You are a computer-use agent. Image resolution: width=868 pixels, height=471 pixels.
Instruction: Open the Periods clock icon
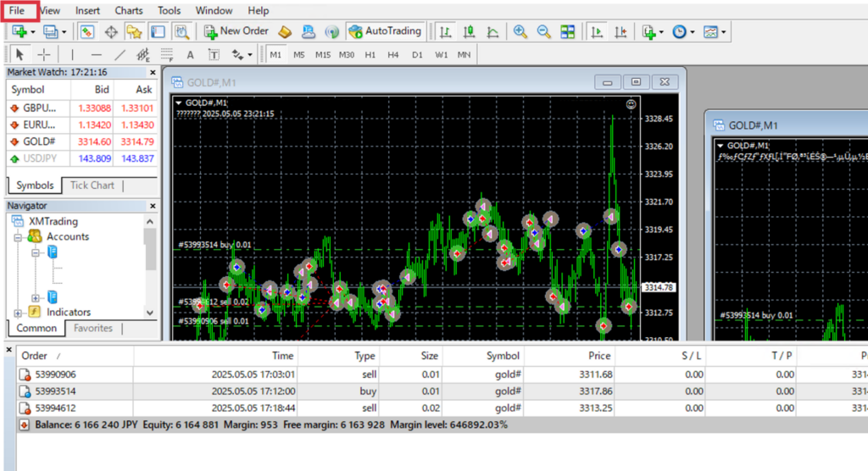(679, 31)
